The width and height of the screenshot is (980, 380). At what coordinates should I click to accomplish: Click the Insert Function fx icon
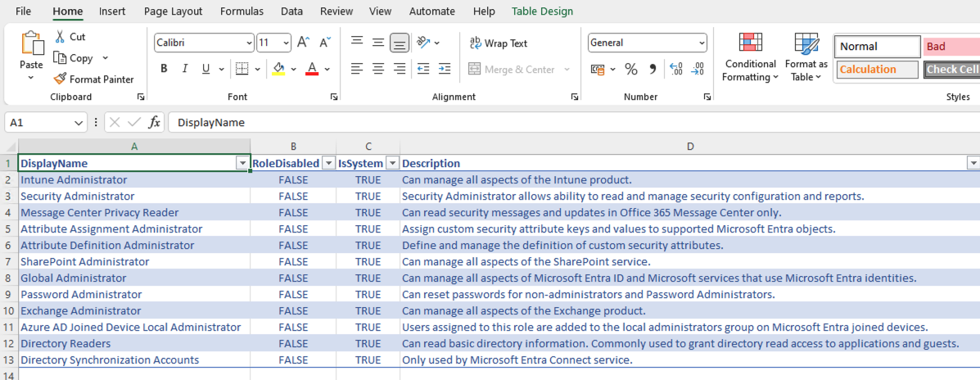pos(154,123)
